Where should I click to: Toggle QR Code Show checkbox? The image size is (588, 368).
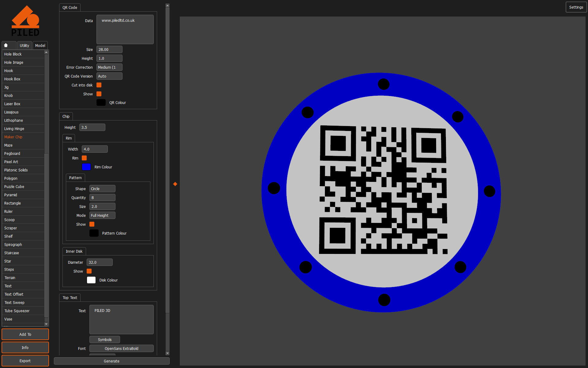click(99, 94)
